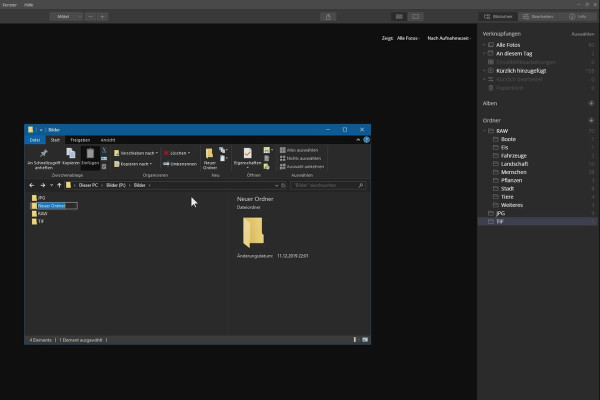Switch to Freigeben ribbon tab in Explorer
The height and width of the screenshot is (400, 600).
(x=80, y=140)
